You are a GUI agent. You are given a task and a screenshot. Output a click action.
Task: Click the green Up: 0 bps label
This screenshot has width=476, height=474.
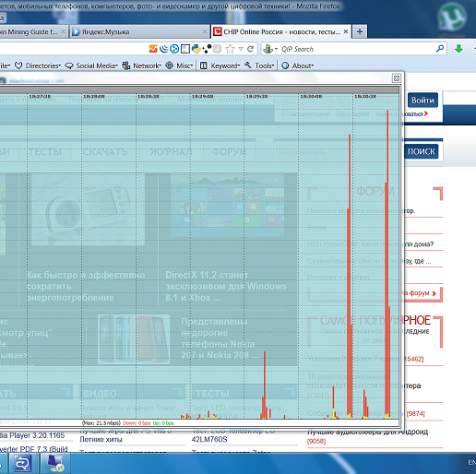[163, 423]
